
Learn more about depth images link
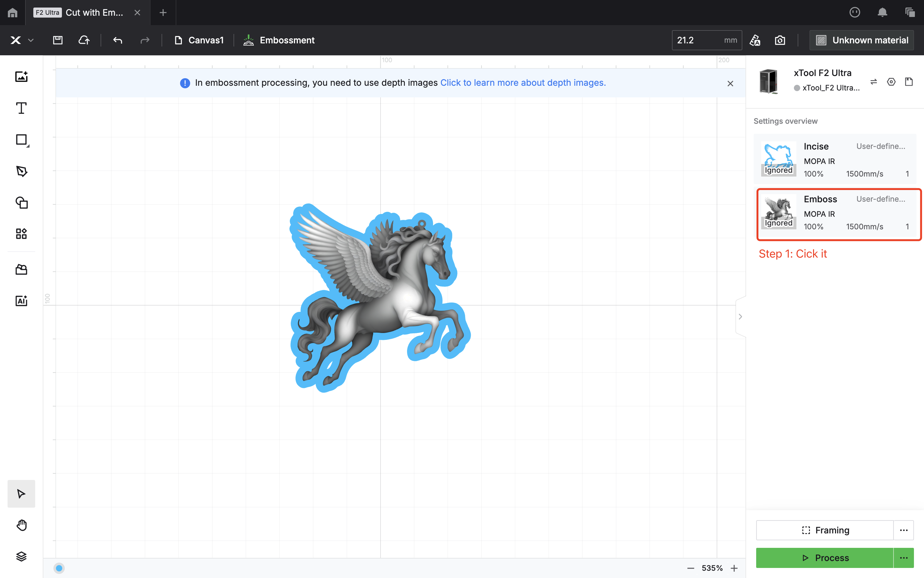pos(523,83)
